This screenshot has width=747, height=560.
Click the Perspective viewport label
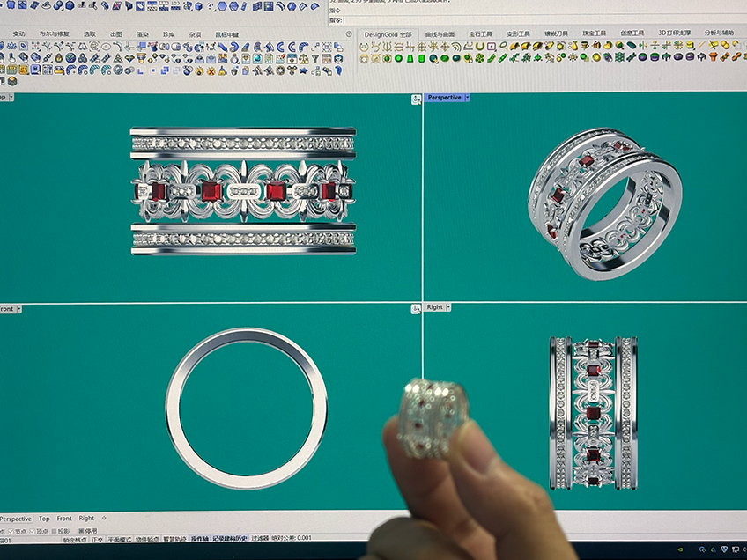(x=444, y=97)
